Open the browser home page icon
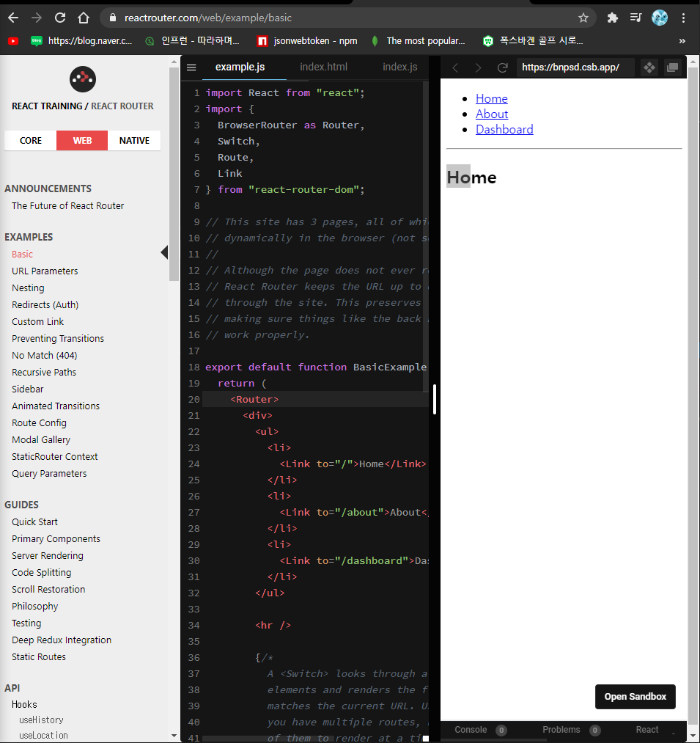The height and width of the screenshot is (743, 700). [84, 18]
